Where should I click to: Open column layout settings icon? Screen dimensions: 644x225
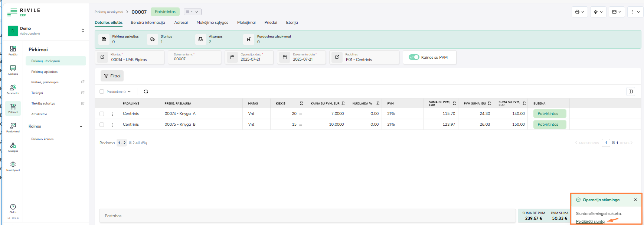tap(630, 91)
